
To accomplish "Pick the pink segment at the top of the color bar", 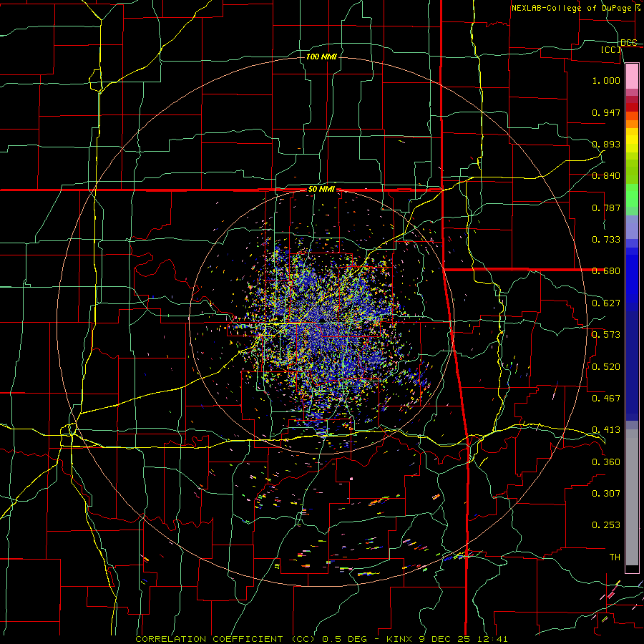I will [632, 77].
